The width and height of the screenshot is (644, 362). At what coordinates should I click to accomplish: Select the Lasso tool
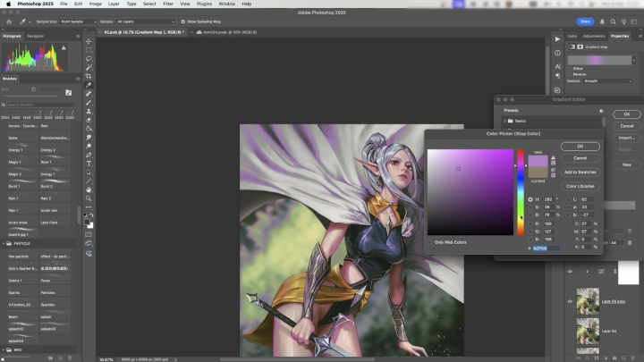[x=89, y=59]
